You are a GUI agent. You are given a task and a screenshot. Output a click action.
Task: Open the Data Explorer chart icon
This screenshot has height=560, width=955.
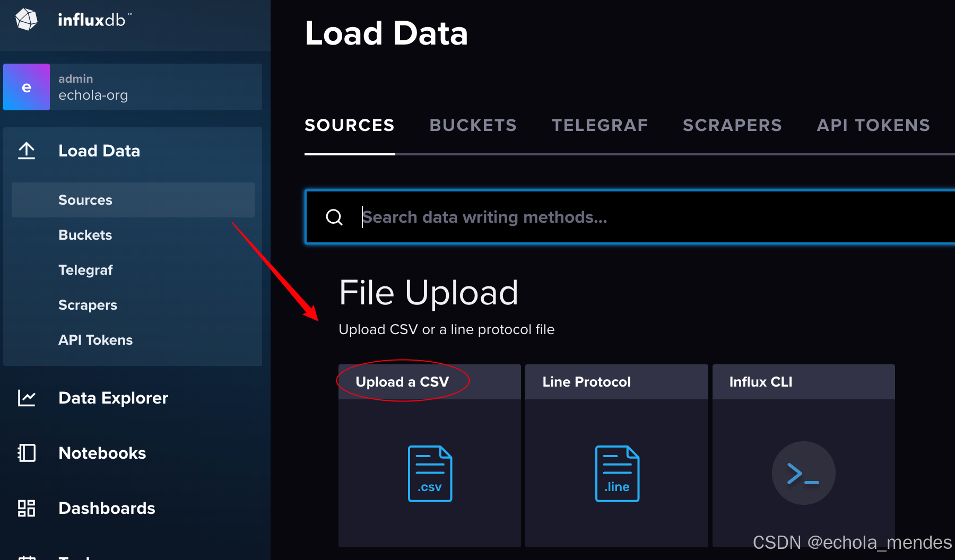(27, 398)
